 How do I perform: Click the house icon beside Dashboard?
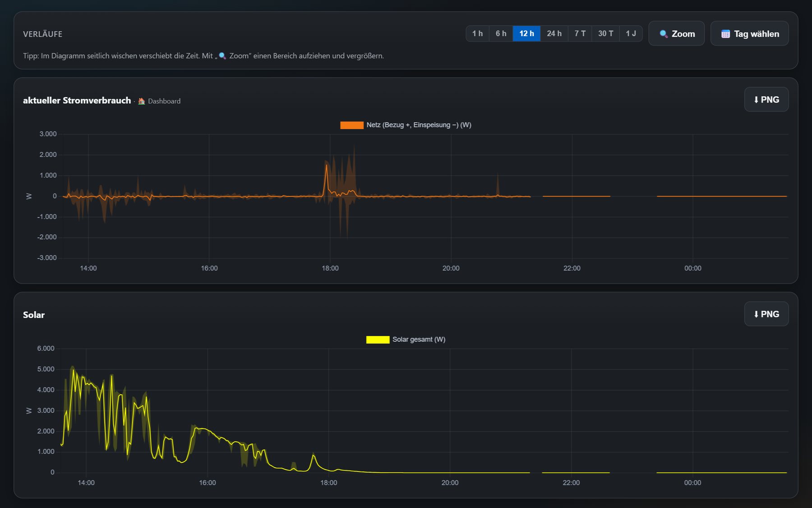tap(141, 101)
